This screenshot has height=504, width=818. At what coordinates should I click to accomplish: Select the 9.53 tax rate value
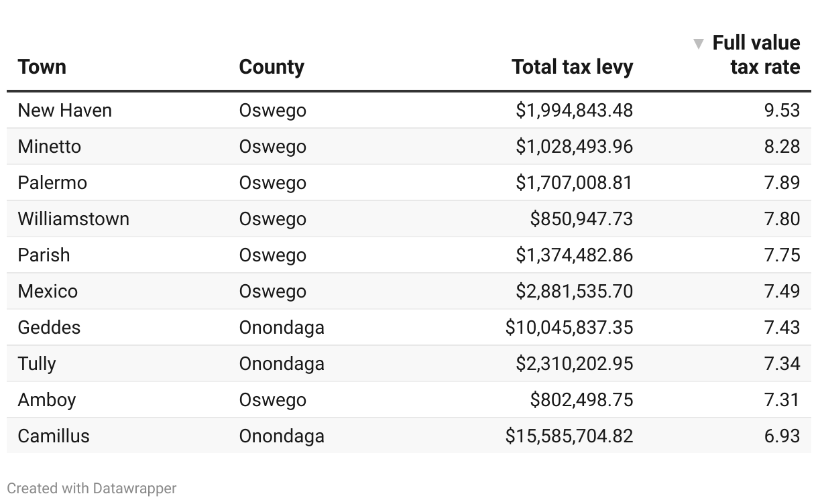[x=782, y=110]
